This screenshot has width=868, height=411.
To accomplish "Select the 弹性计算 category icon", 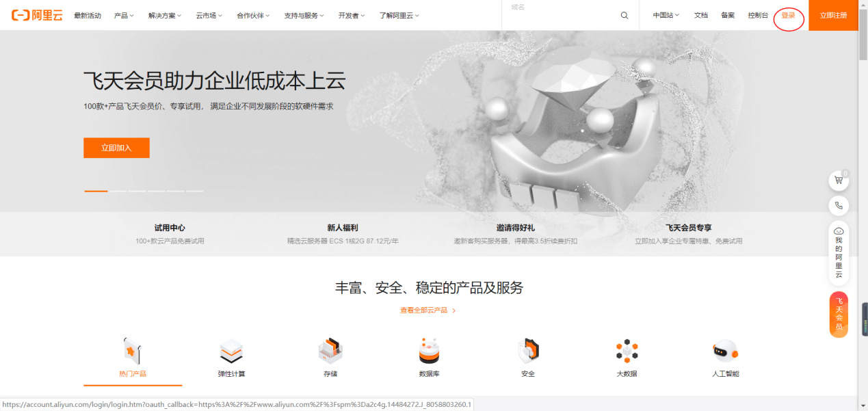I will click(x=231, y=352).
